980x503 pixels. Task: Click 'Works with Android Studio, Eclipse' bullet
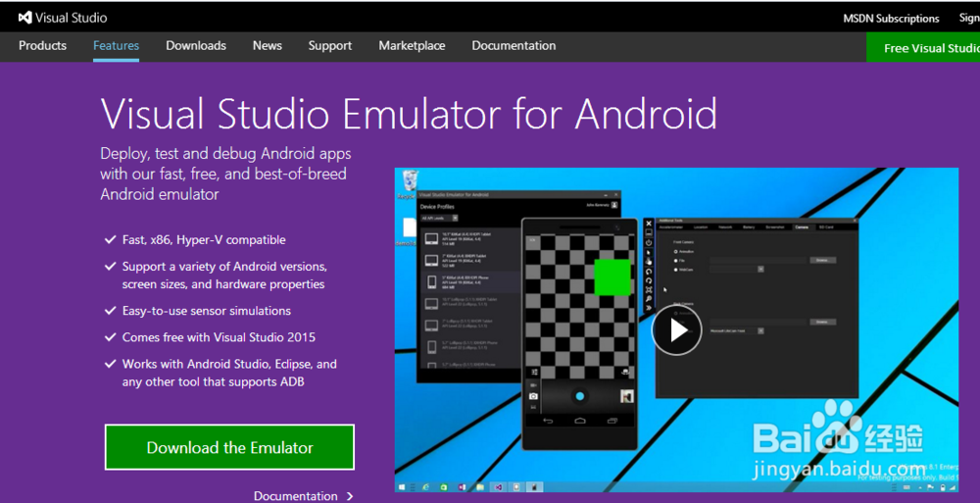pos(229,373)
